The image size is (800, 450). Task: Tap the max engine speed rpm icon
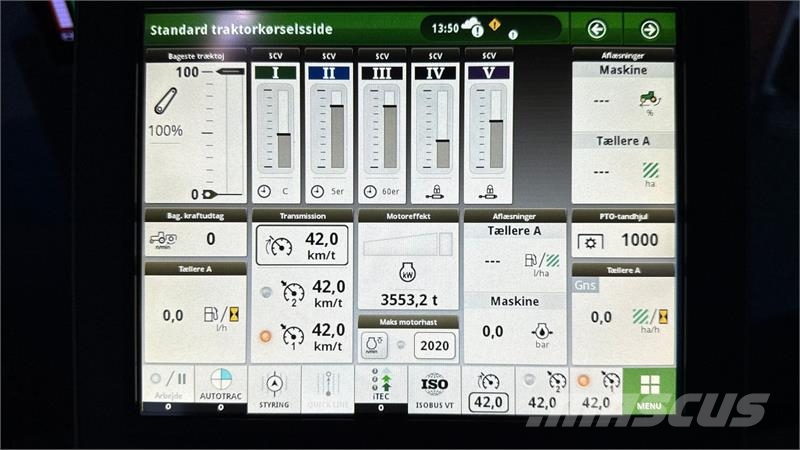coord(374,345)
